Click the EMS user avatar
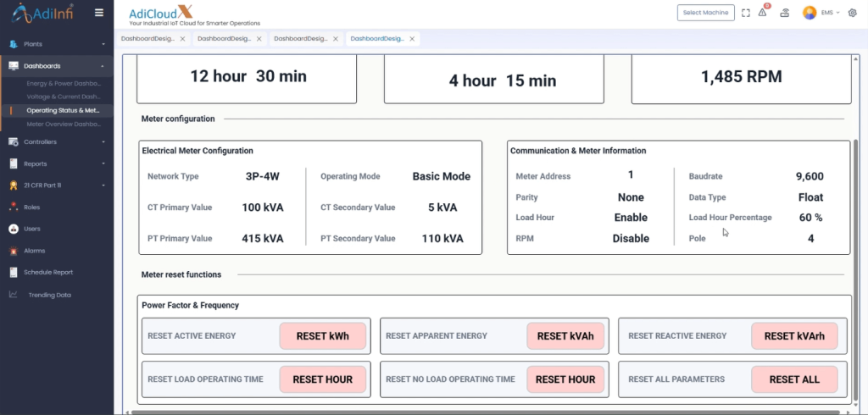 tap(810, 13)
